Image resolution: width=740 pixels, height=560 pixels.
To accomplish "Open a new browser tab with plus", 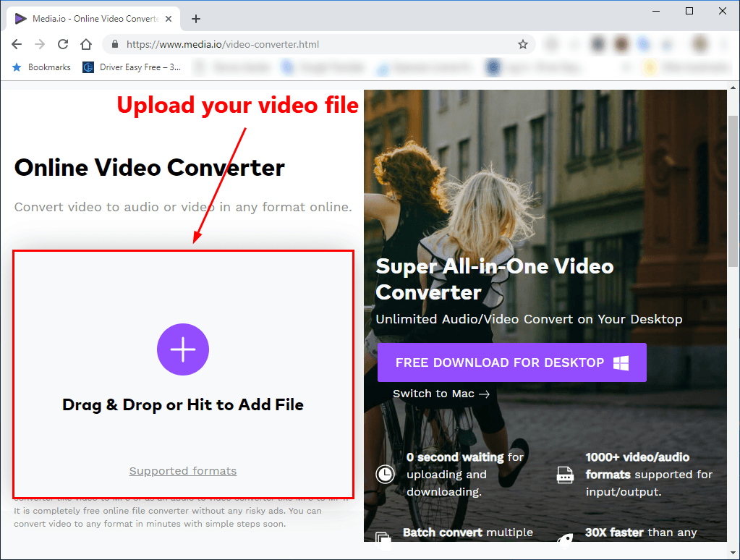I will (196, 19).
